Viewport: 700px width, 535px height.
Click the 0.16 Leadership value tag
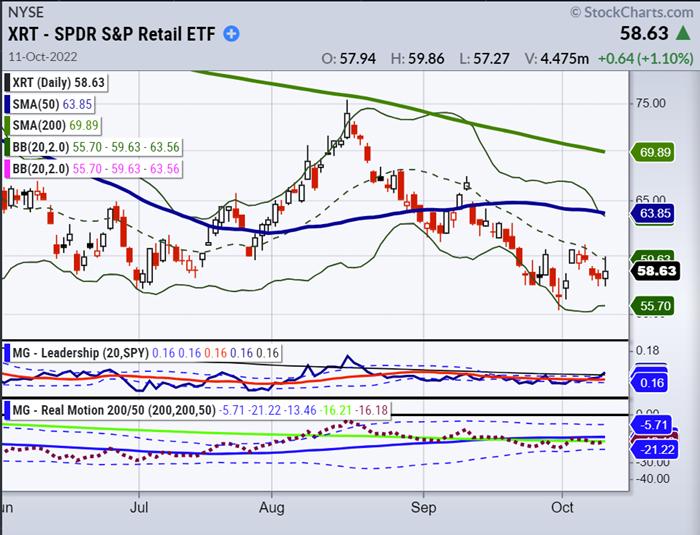pos(650,383)
